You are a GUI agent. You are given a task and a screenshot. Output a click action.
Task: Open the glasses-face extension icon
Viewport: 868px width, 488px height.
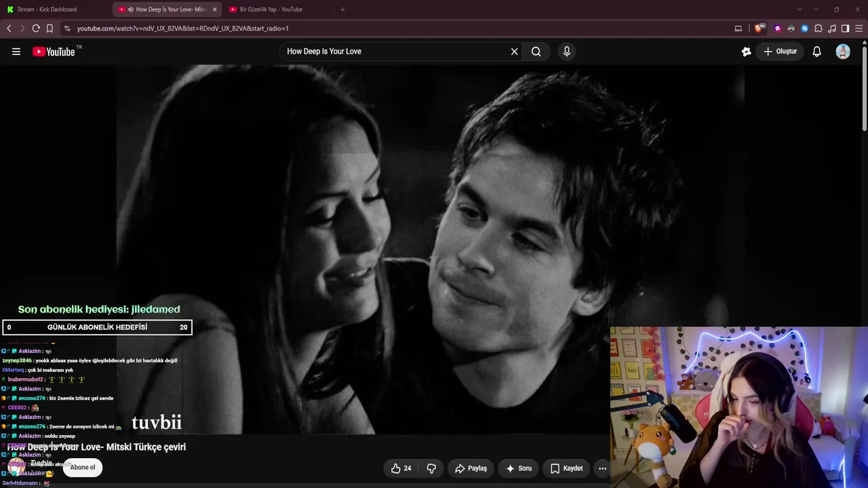tap(791, 28)
